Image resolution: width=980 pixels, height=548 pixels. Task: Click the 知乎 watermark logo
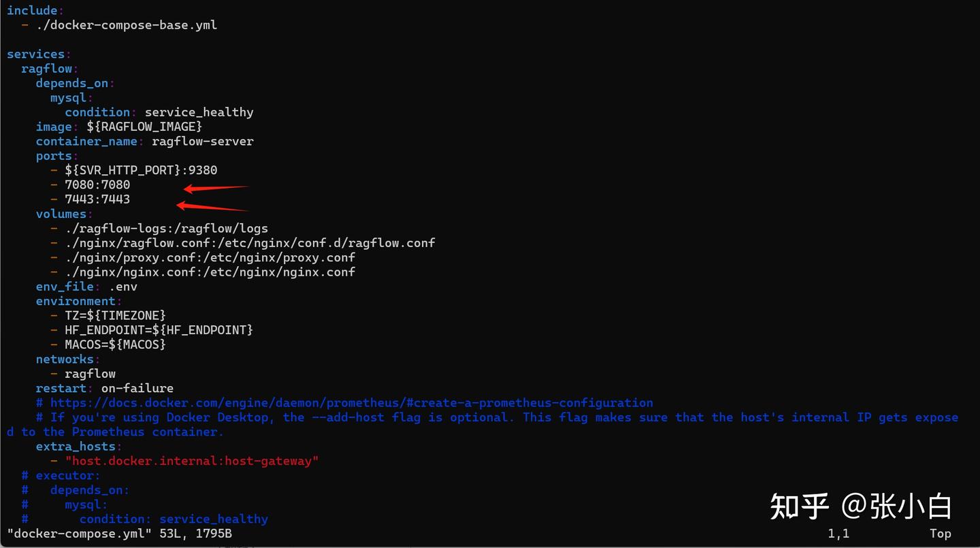coord(800,506)
